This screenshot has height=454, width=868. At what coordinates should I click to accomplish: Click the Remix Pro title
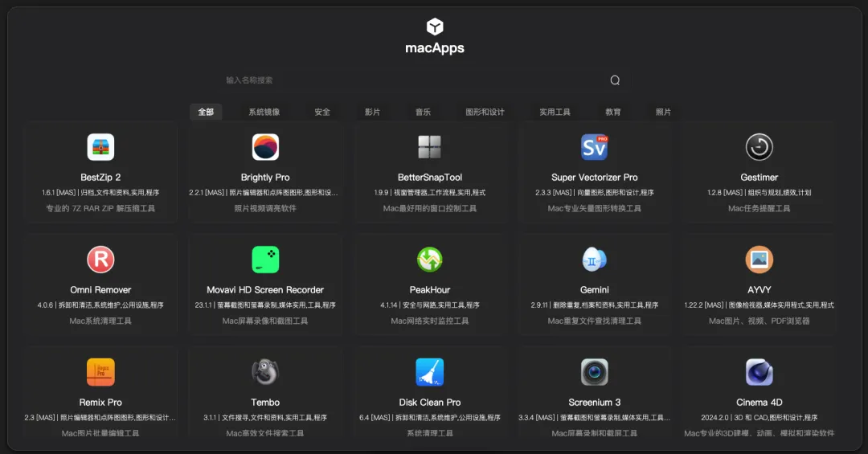tap(100, 402)
